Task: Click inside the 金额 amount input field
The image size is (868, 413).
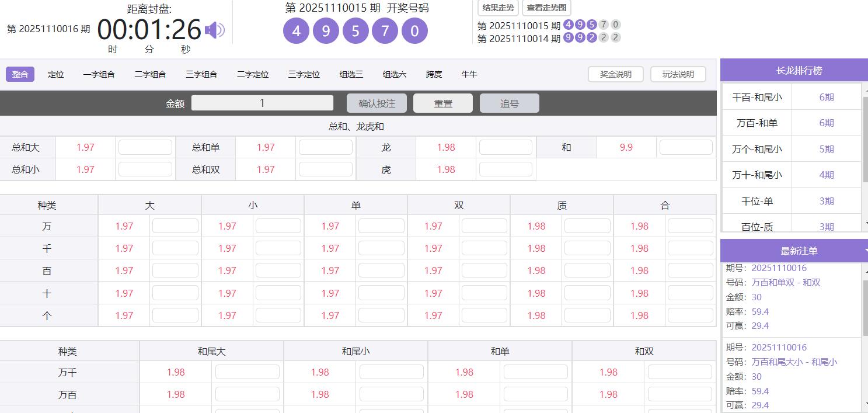Action: click(262, 103)
